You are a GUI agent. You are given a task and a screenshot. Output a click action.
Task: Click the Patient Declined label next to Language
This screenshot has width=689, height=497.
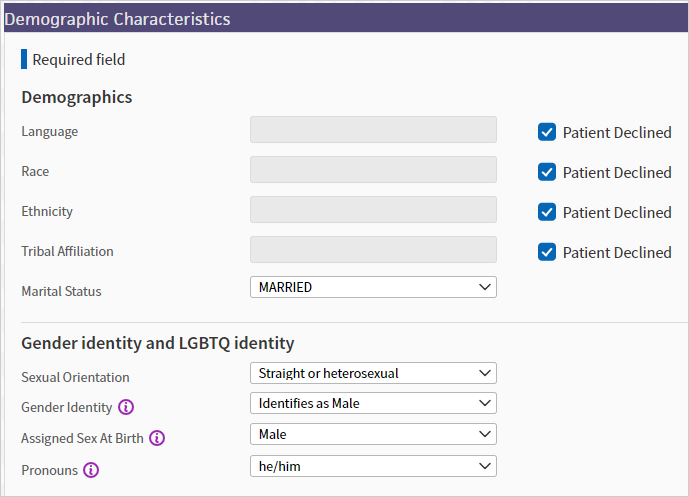tap(616, 132)
